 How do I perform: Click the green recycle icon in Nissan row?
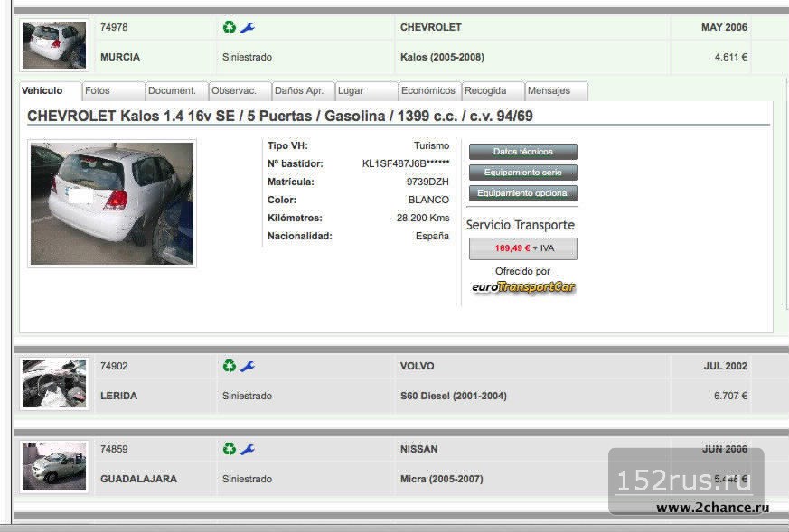pos(230,449)
